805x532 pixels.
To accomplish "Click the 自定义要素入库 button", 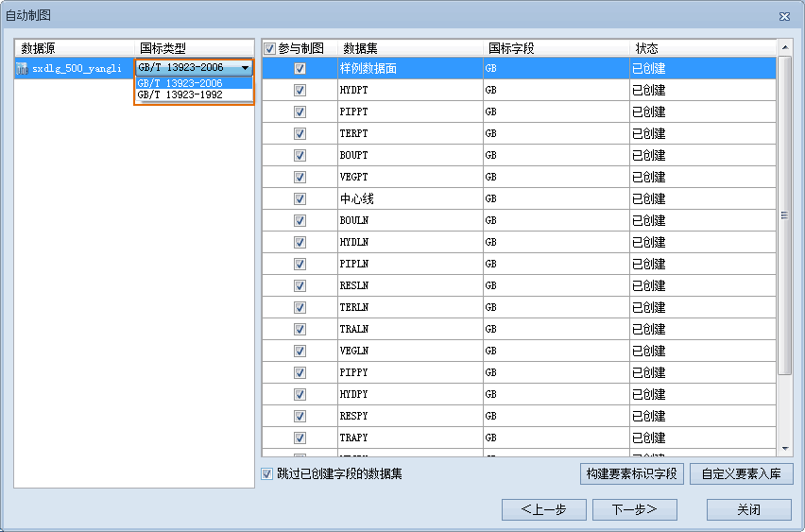I will point(742,473).
